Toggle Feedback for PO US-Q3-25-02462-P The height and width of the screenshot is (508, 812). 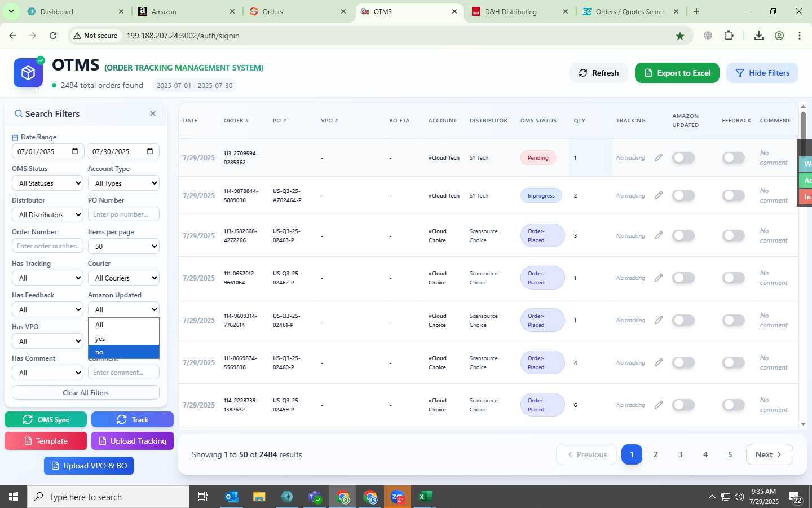coord(734,278)
